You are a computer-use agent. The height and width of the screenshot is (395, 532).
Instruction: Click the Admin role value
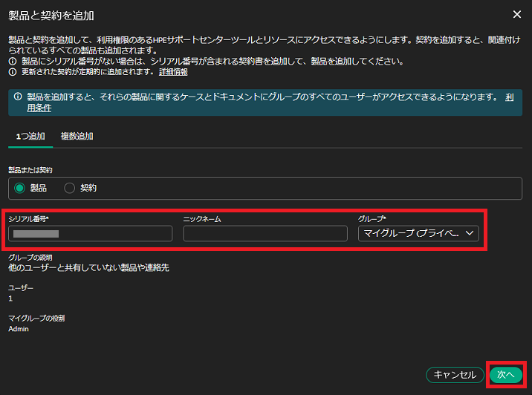coord(19,329)
